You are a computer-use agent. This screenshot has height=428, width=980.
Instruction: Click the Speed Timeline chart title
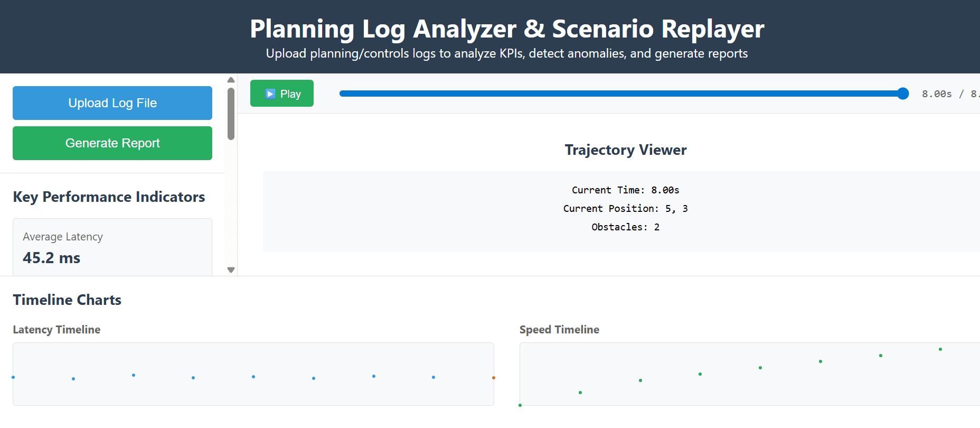click(559, 330)
